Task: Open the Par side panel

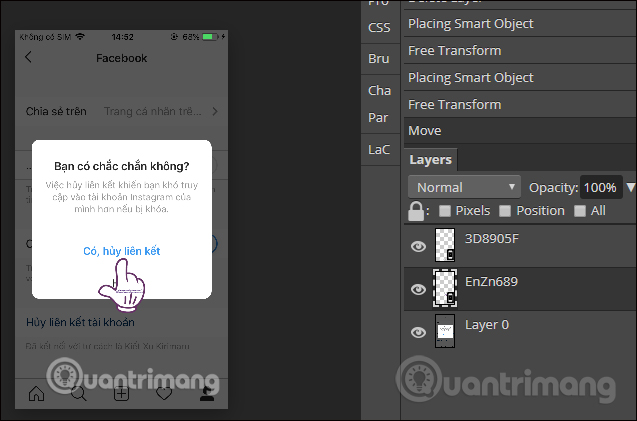Action: pyautogui.click(x=378, y=118)
